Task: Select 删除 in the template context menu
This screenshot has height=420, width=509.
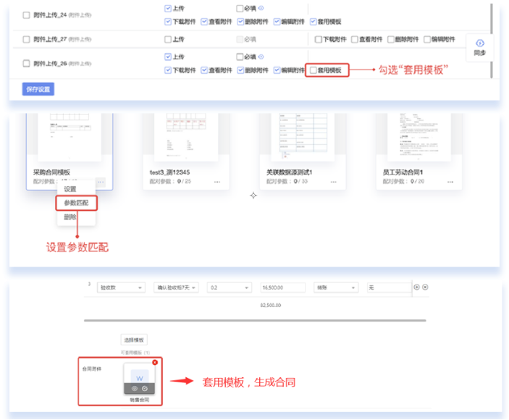Action: coord(70,217)
